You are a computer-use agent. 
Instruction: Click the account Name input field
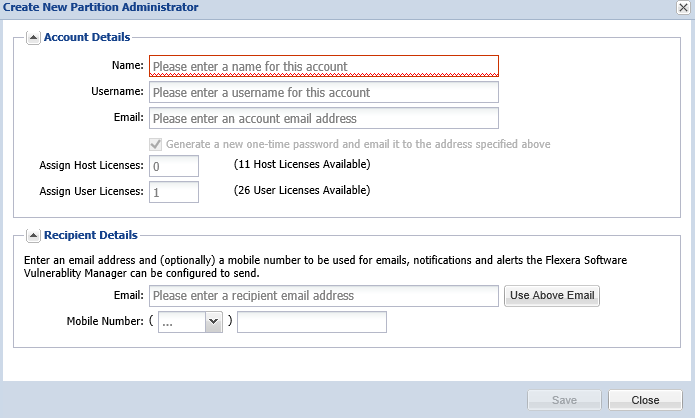[323, 67]
